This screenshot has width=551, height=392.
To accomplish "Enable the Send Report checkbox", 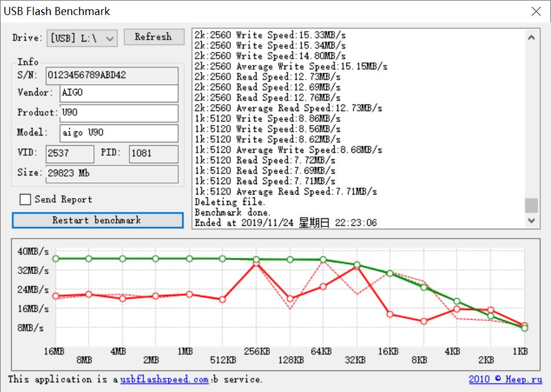I will click(x=25, y=200).
